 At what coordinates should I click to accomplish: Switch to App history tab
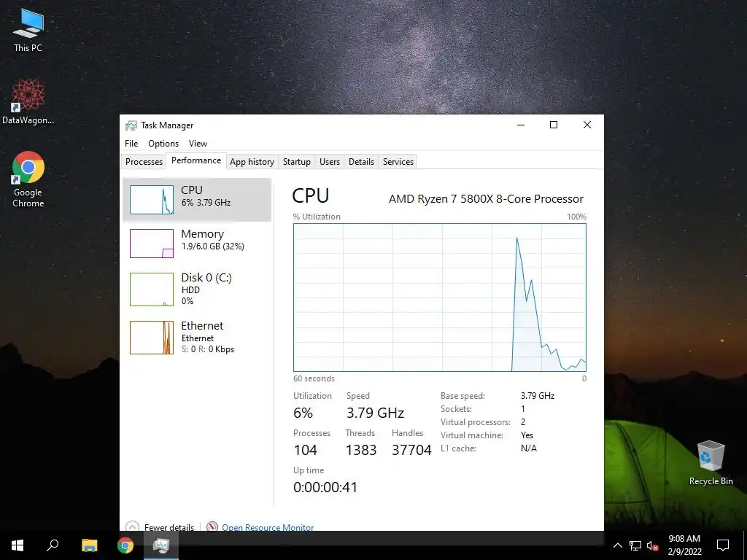[x=252, y=162]
